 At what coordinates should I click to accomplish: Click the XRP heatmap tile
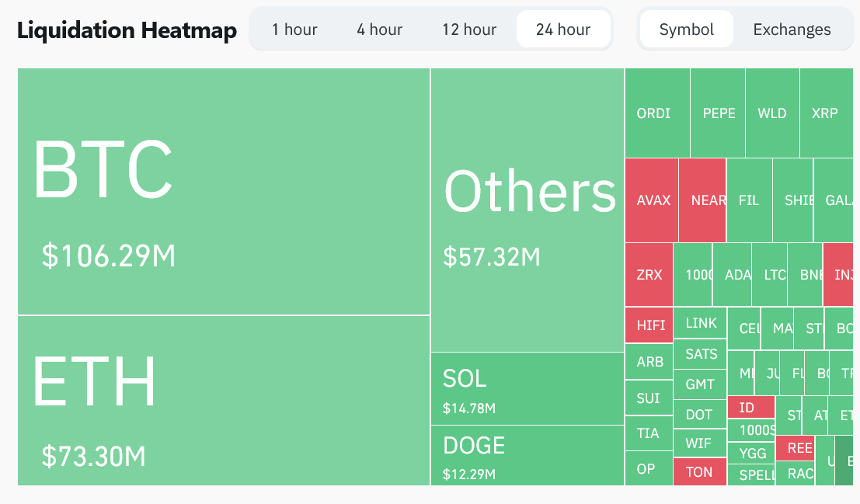pos(825,113)
